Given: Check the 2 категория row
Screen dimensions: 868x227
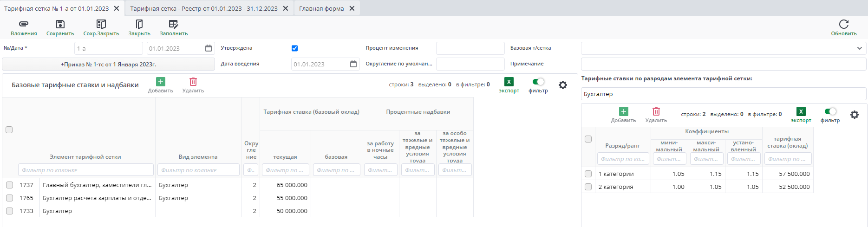Looking at the screenshot, I should tap(588, 187).
